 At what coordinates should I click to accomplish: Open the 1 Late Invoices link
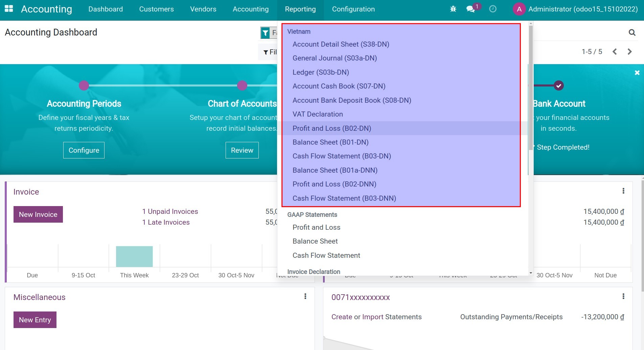[x=166, y=222]
